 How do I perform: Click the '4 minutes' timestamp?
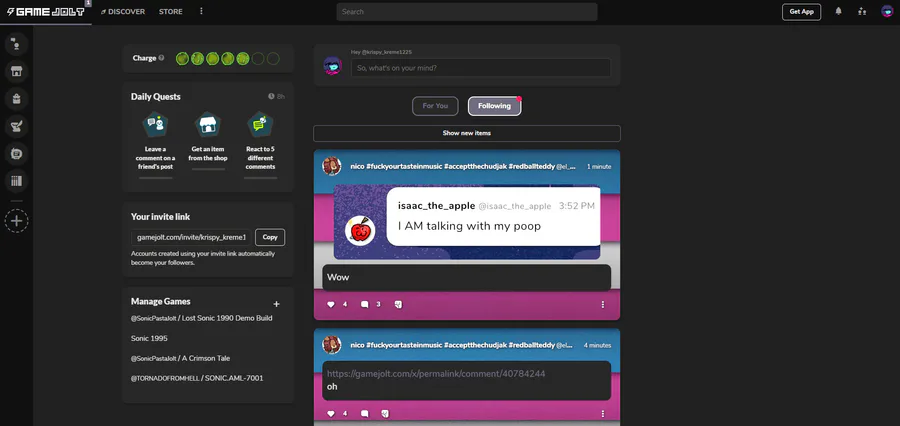(x=597, y=346)
